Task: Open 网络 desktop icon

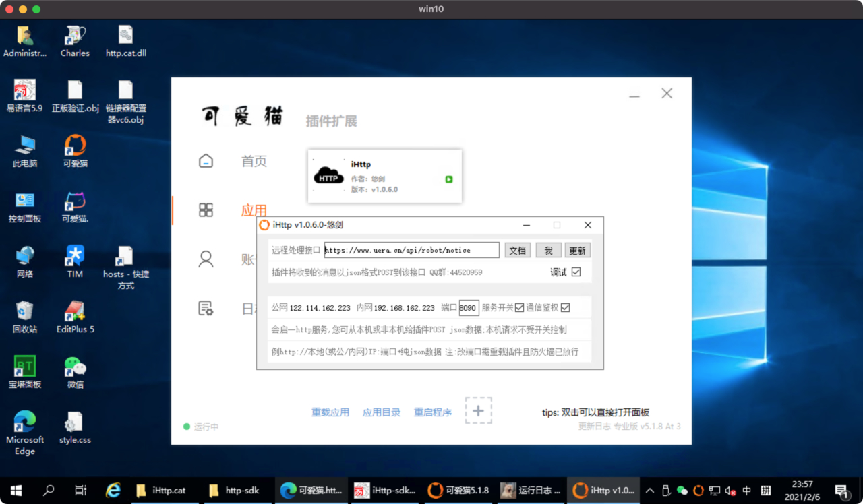Action: click(25, 262)
